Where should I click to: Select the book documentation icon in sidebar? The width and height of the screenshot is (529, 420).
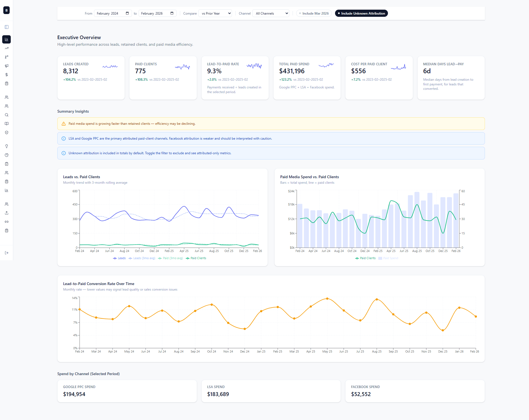7,124
